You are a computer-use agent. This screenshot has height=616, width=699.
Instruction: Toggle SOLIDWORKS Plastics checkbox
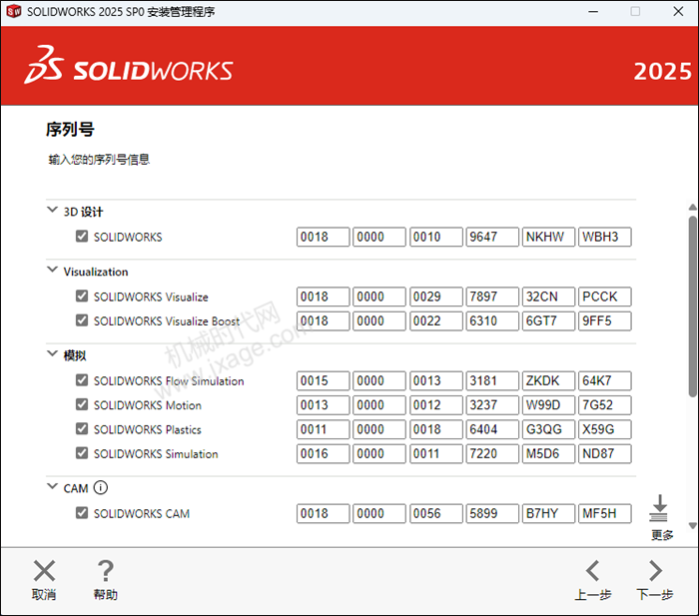[82, 428]
